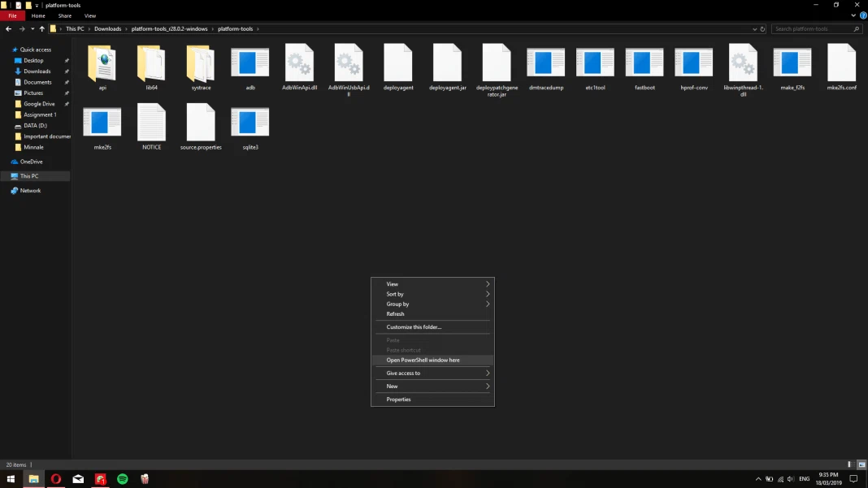Image resolution: width=868 pixels, height=488 pixels.
Task: Refresh the address bar location
Action: [762, 28]
